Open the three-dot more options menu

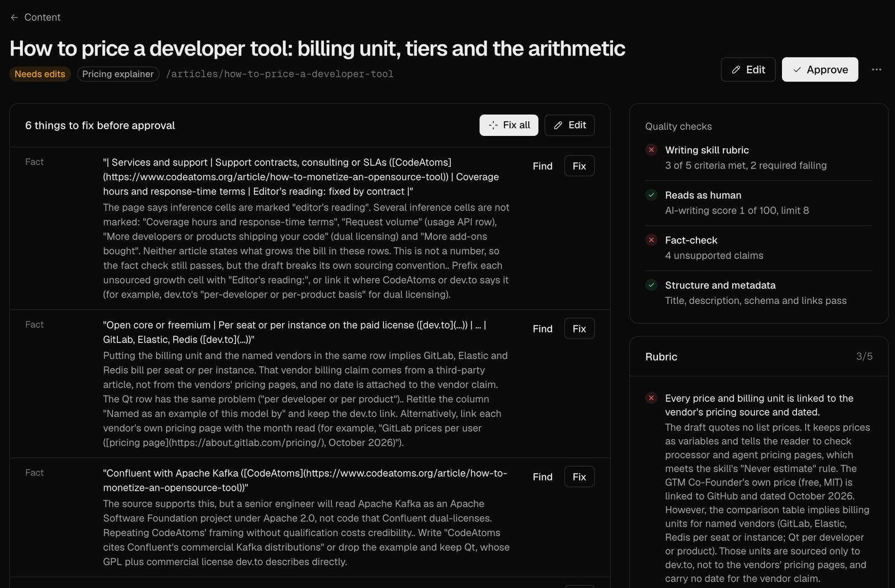[877, 69]
